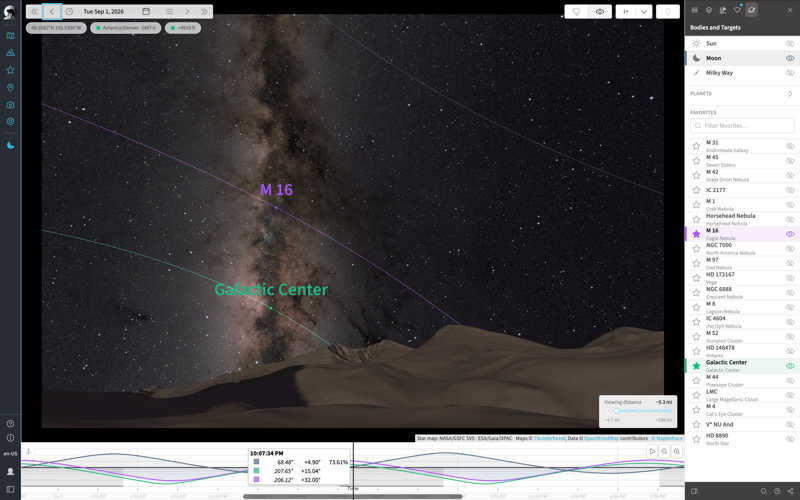Viewport: 800px width, 500px height.
Task: Switch to the first database-style panel tab
Action: point(694,10)
